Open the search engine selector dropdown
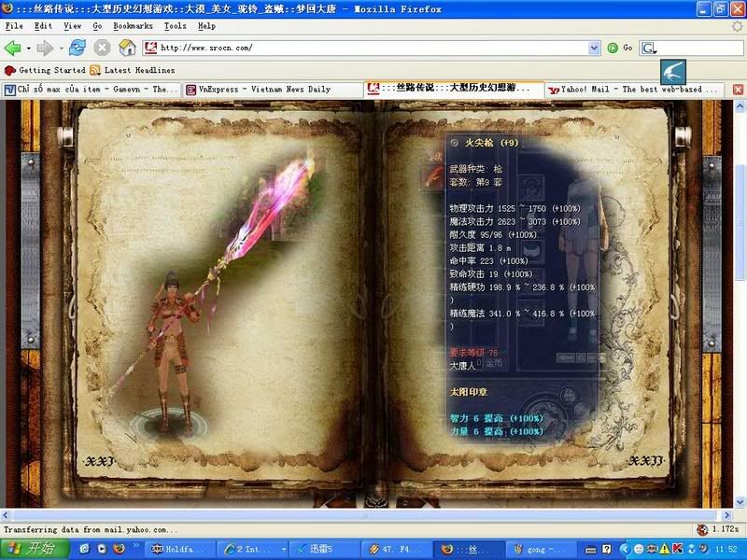The width and height of the screenshot is (747, 560). (649, 49)
